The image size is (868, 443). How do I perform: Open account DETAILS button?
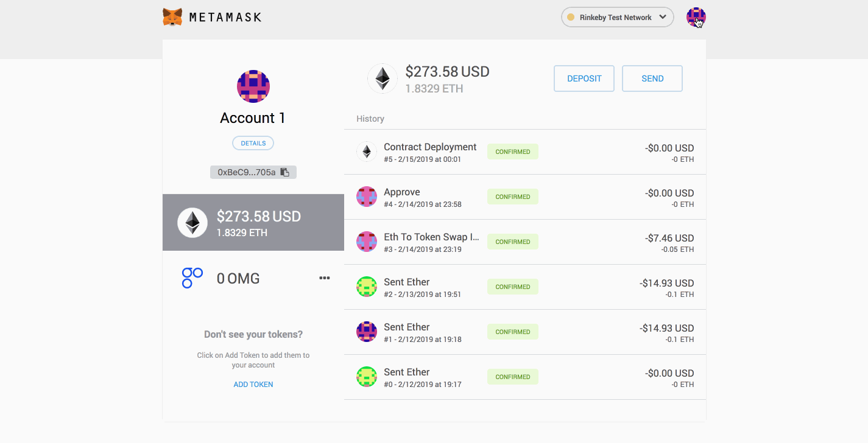pyautogui.click(x=253, y=143)
